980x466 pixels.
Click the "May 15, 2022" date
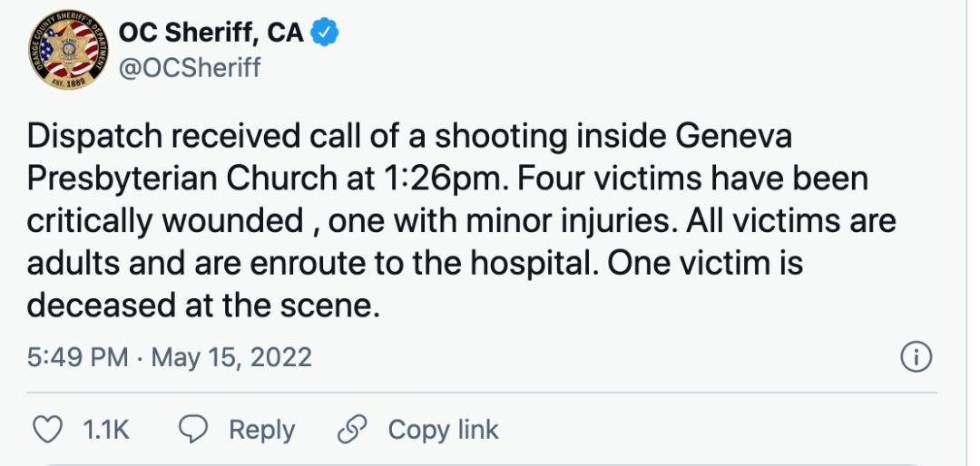click(231, 357)
